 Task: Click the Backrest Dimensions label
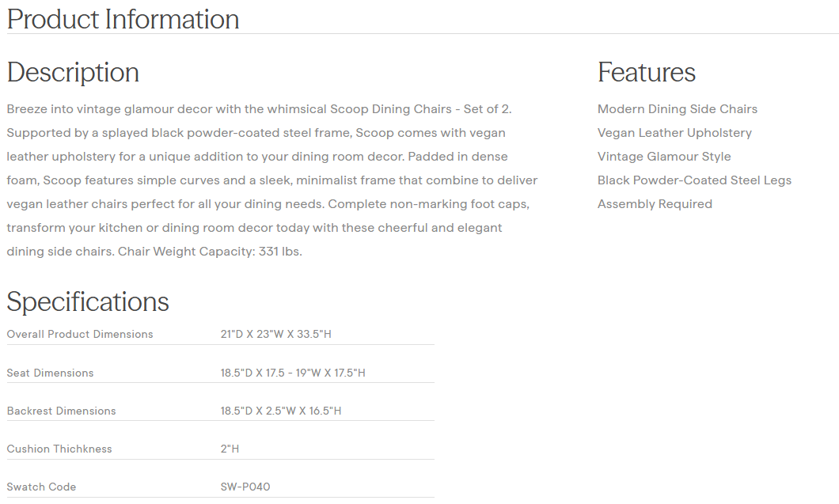pyautogui.click(x=61, y=411)
